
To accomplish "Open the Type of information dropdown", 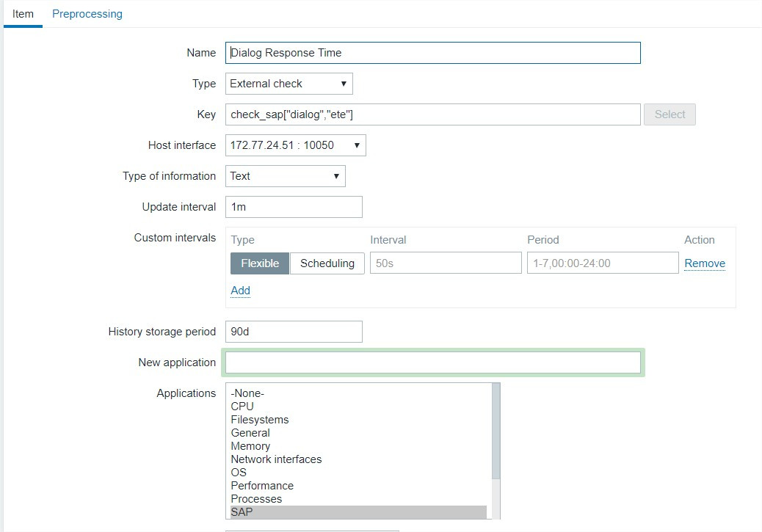I will click(x=285, y=176).
